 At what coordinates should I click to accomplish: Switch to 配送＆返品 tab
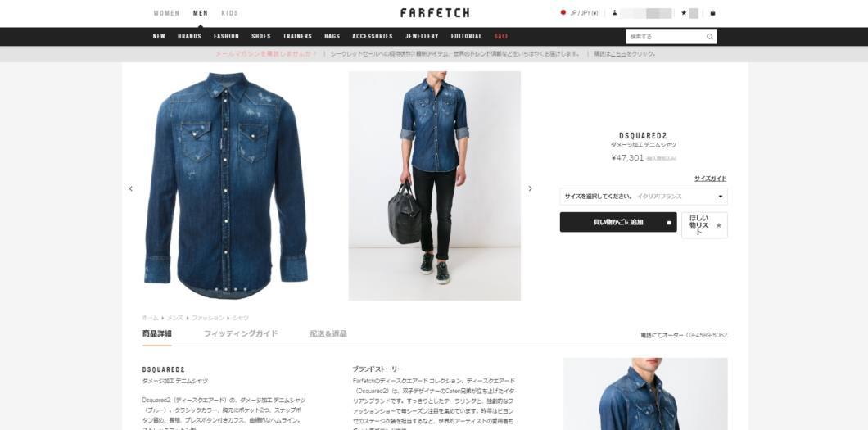(328, 333)
